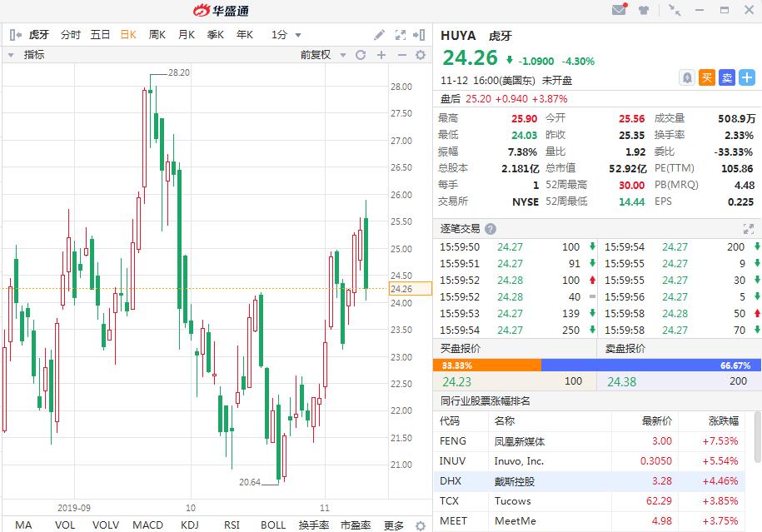Click the compact window shrink icon
762x532 pixels.
click(x=675, y=10)
